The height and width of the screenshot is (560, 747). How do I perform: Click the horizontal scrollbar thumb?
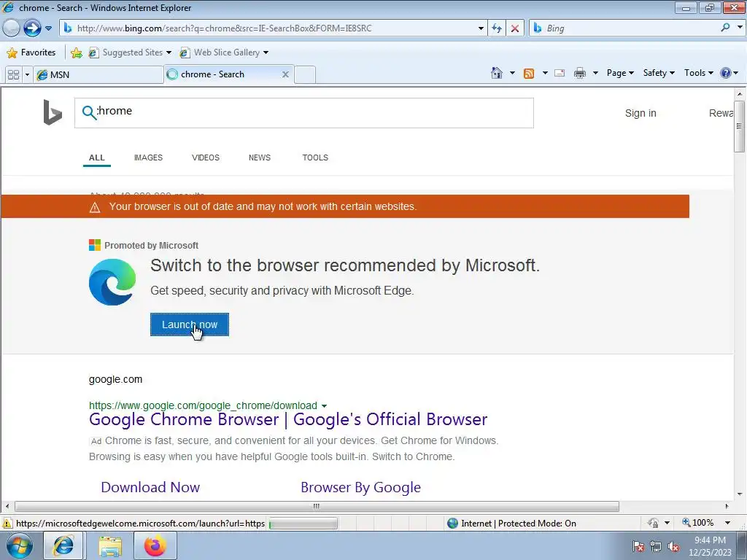pos(317,506)
